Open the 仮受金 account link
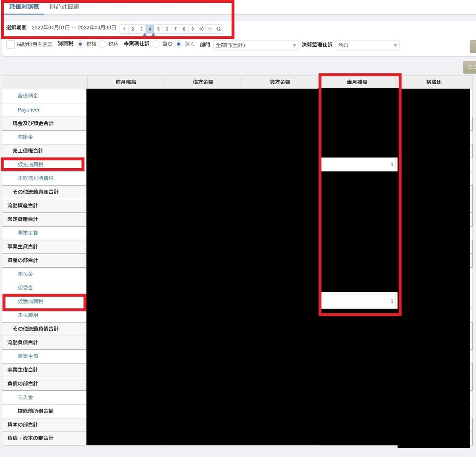This screenshot has height=457, width=476. (x=25, y=288)
